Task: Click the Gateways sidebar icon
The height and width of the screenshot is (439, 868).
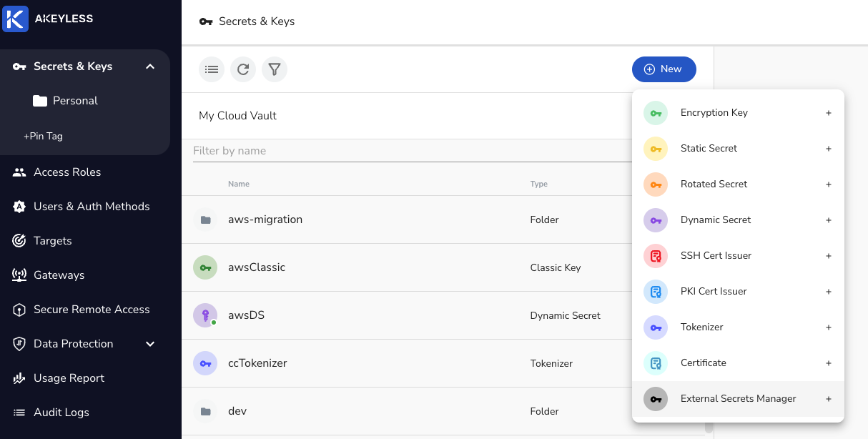Action: point(19,275)
